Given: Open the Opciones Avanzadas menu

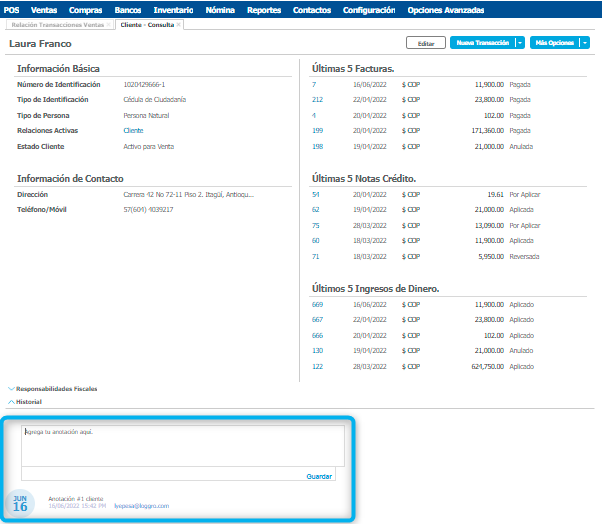Looking at the screenshot, I should click(x=446, y=9).
